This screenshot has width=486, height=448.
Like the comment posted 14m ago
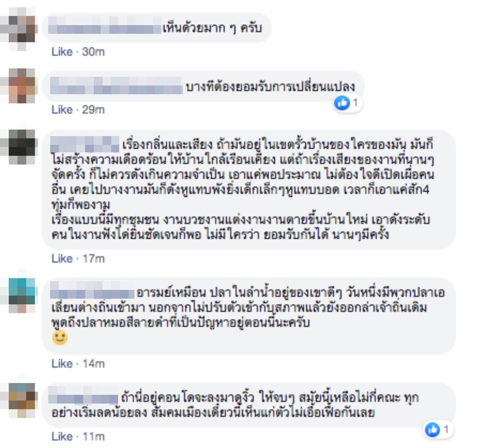(x=62, y=364)
